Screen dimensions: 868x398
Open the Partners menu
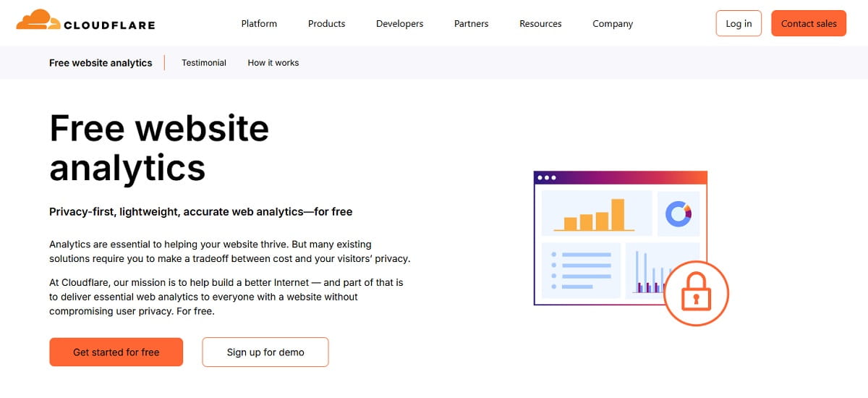pos(471,23)
